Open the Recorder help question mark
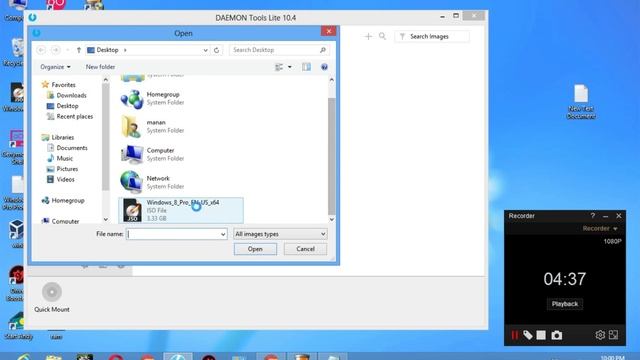Image resolution: width=640 pixels, height=360 pixels. tap(593, 216)
